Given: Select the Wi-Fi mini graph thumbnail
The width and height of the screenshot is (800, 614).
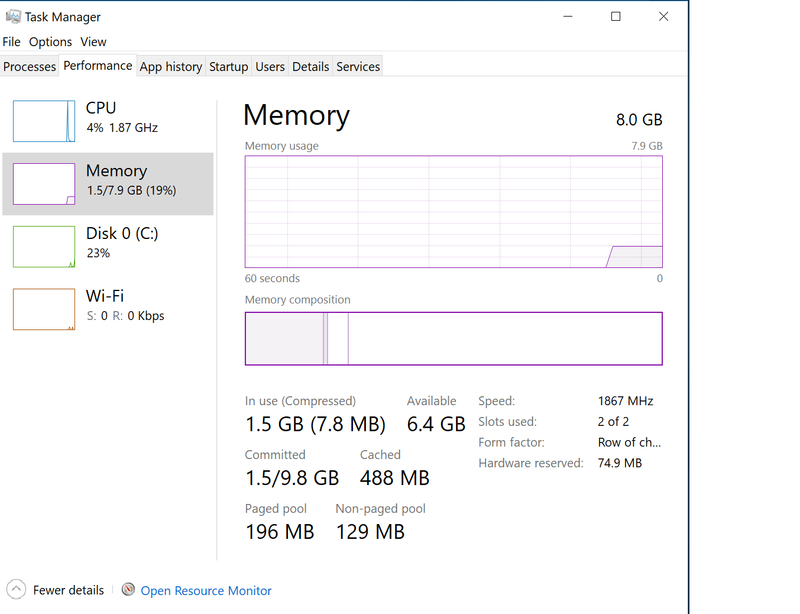Looking at the screenshot, I should [x=44, y=309].
